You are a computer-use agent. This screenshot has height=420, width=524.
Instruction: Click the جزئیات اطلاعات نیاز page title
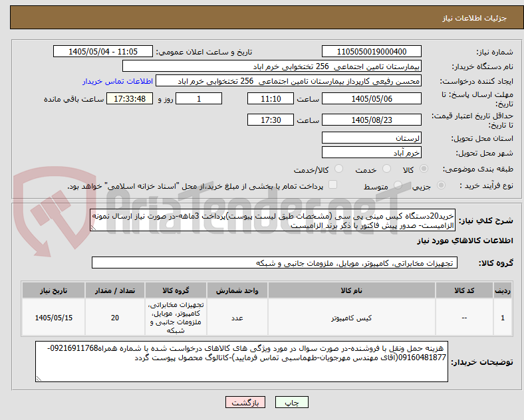point(475,18)
